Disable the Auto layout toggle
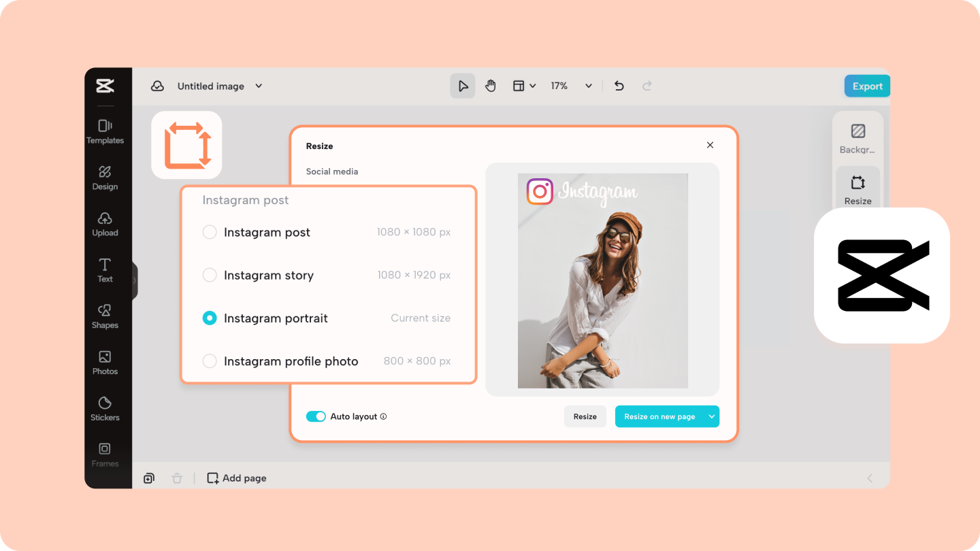Screen dimensions: 980x551 coord(316,416)
